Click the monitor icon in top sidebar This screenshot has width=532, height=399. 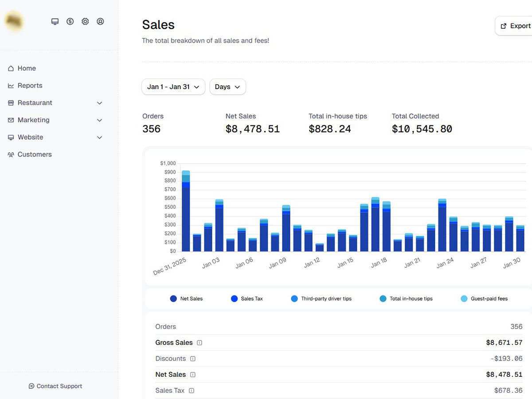pyautogui.click(x=55, y=21)
